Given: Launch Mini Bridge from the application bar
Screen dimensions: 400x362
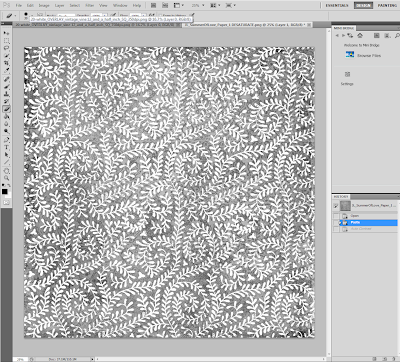Looking at the screenshot, I should click(x=165, y=5).
